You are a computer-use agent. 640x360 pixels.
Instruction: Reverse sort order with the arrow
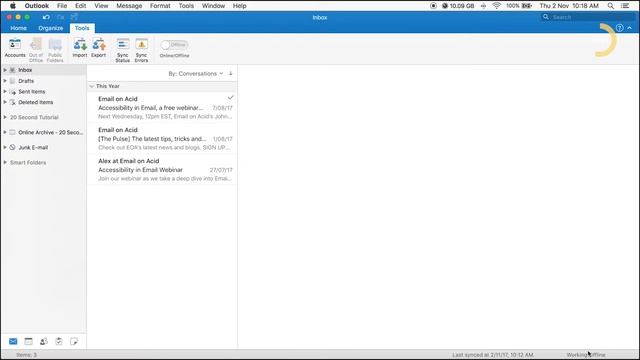[231, 73]
